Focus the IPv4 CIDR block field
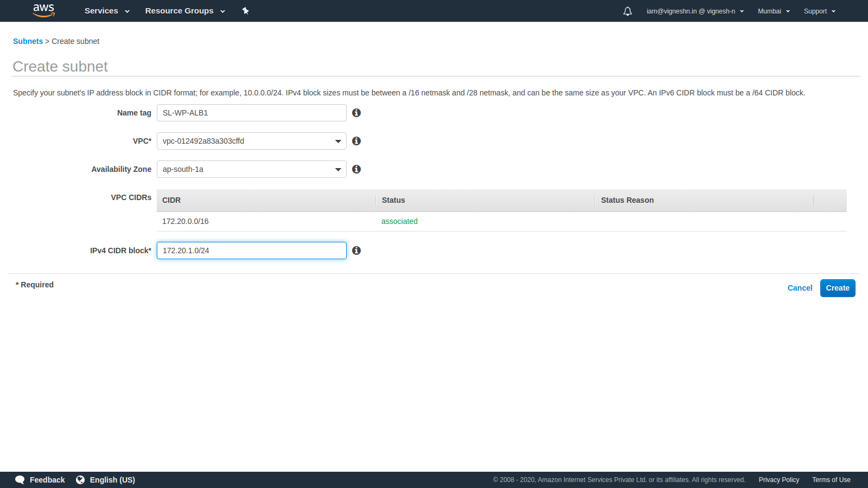The width and height of the screenshot is (868, 488). pos(252,251)
